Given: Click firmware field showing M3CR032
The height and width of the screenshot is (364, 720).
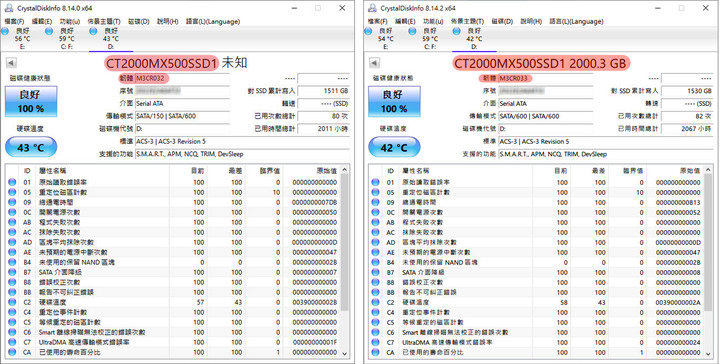Looking at the screenshot, I should coord(182,78).
